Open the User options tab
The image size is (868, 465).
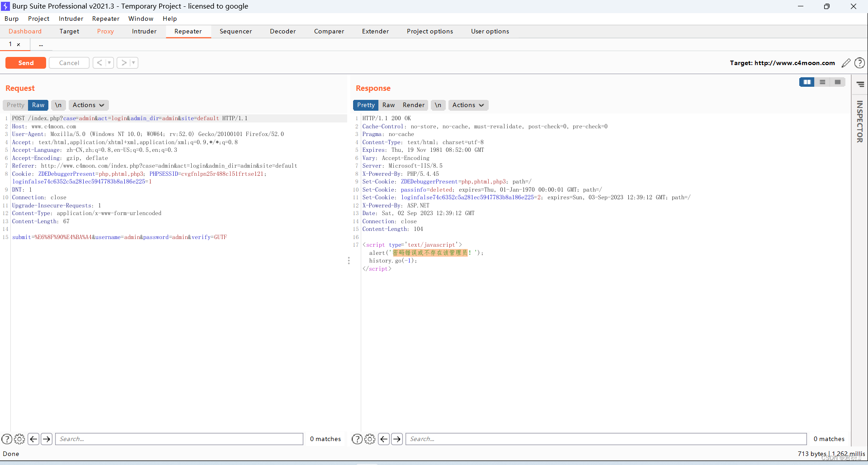click(490, 32)
